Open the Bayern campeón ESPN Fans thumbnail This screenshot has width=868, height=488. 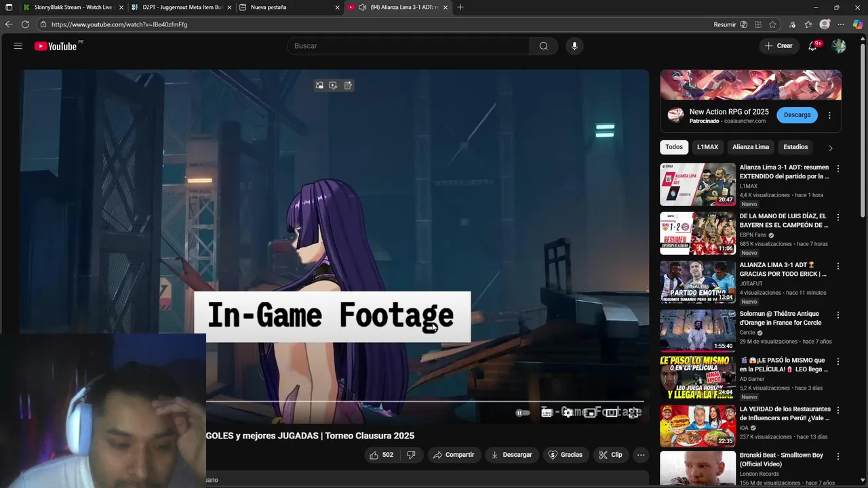[x=698, y=233]
